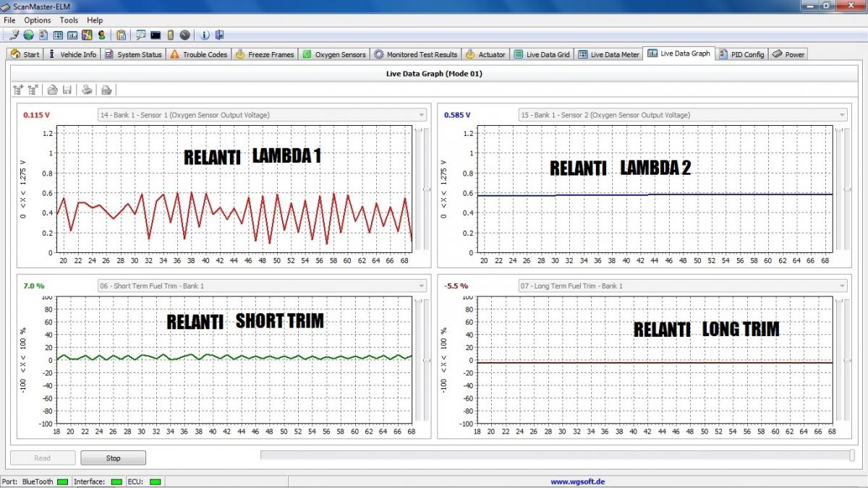Click the remove graph icon with X mark
This screenshot has width=868, height=488.
pos(33,90)
